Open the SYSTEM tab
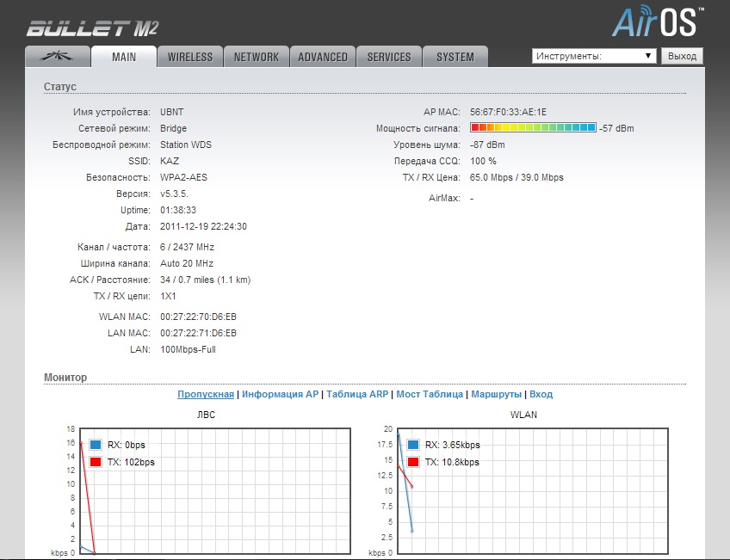730x560 pixels. 455,57
